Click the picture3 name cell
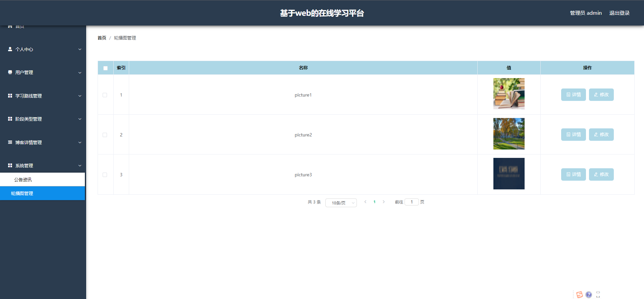644x299 pixels. [x=303, y=175]
